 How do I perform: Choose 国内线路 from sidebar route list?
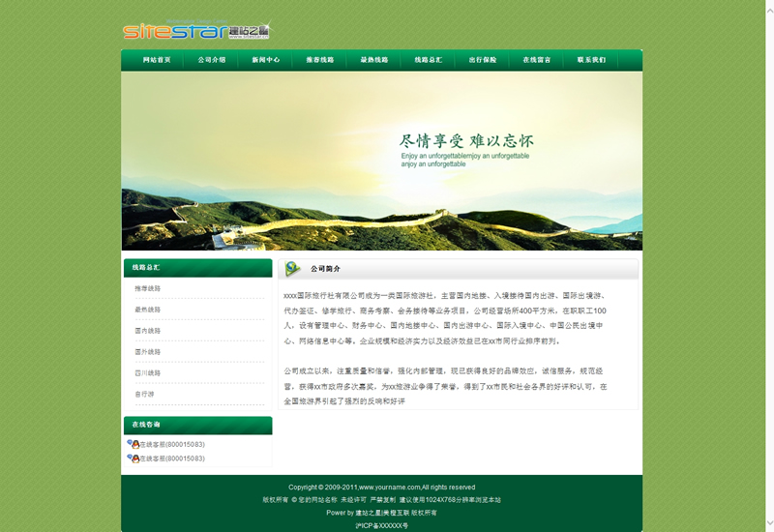point(148,331)
